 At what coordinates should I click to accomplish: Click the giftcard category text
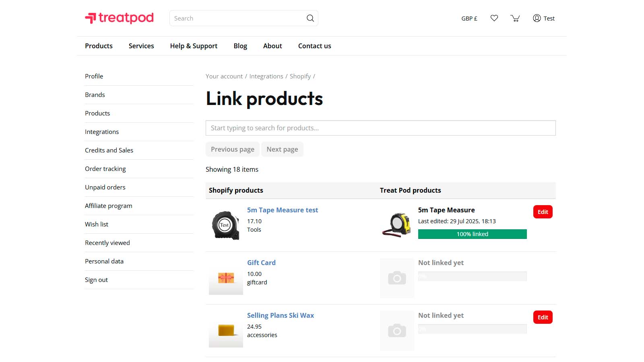257,282
